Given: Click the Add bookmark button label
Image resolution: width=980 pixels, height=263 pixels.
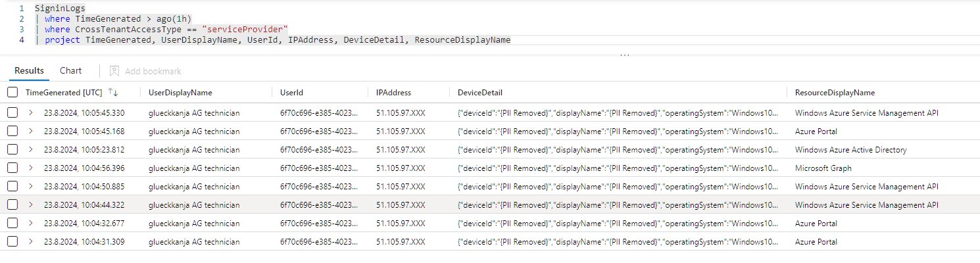Looking at the screenshot, I should tap(153, 71).
